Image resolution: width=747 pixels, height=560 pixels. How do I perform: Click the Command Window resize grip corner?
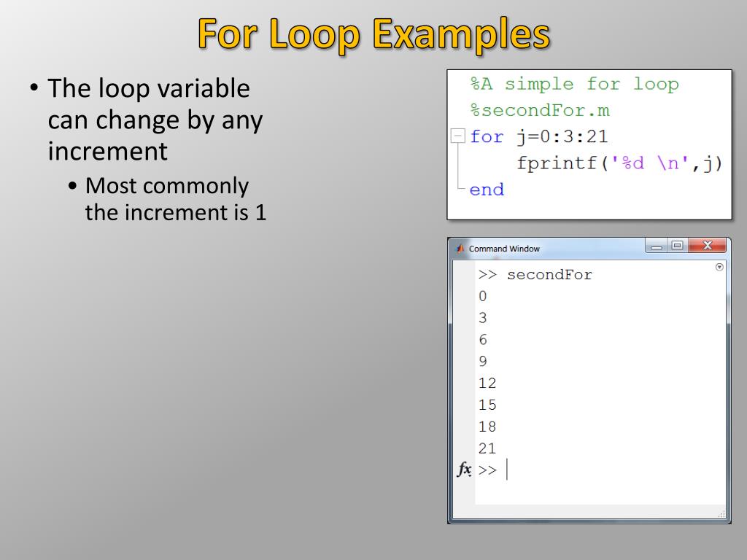pos(721,514)
